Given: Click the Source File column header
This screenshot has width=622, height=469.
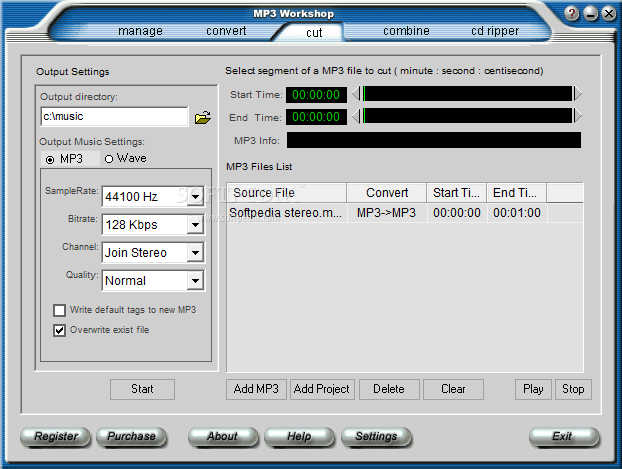Looking at the screenshot, I should [286, 193].
